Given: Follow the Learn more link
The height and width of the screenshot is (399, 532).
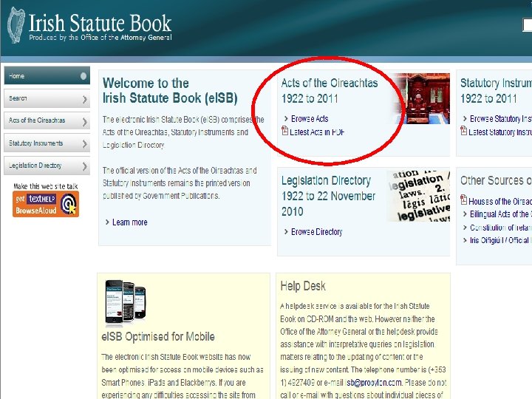Looking at the screenshot, I should pos(129,222).
